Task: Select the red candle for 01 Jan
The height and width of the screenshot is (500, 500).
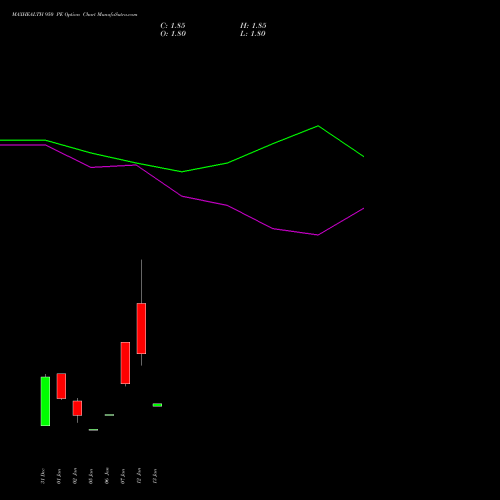Action: coord(61,386)
